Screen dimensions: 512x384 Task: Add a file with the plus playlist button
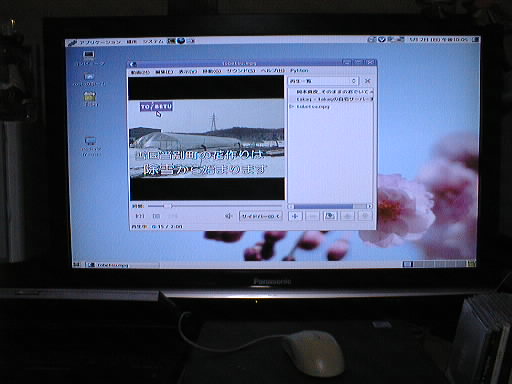(295, 216)
